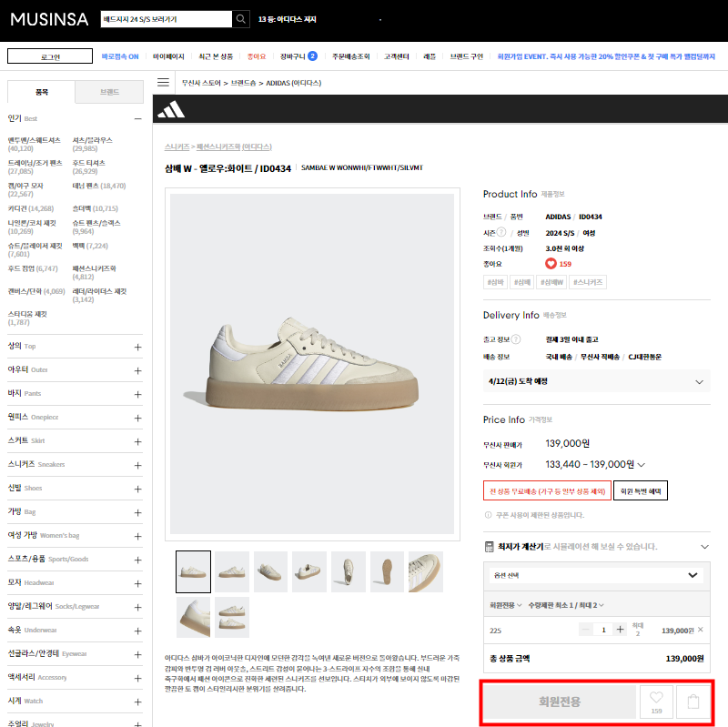Switch to the 품목 tab
The width and height of the screenshot is (728, 727).
pos(41,92)
